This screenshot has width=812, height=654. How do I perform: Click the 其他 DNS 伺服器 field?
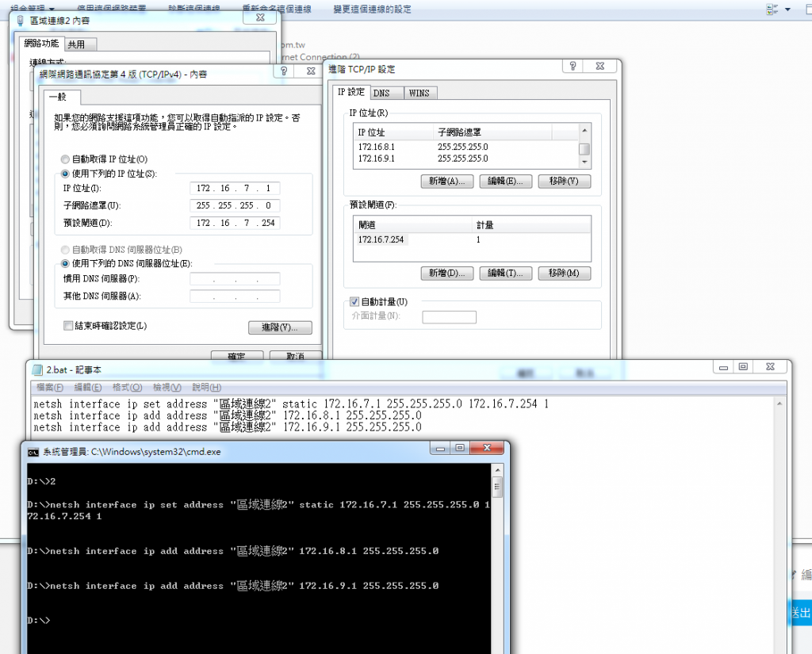tap(235, 296)
